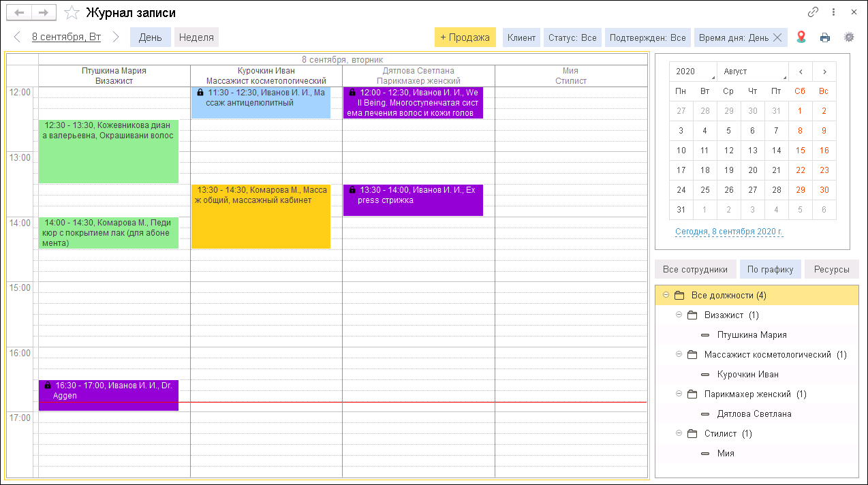The image size is (868, 485).
Task: Collapse the Визажист folder node
Action: 679,315
